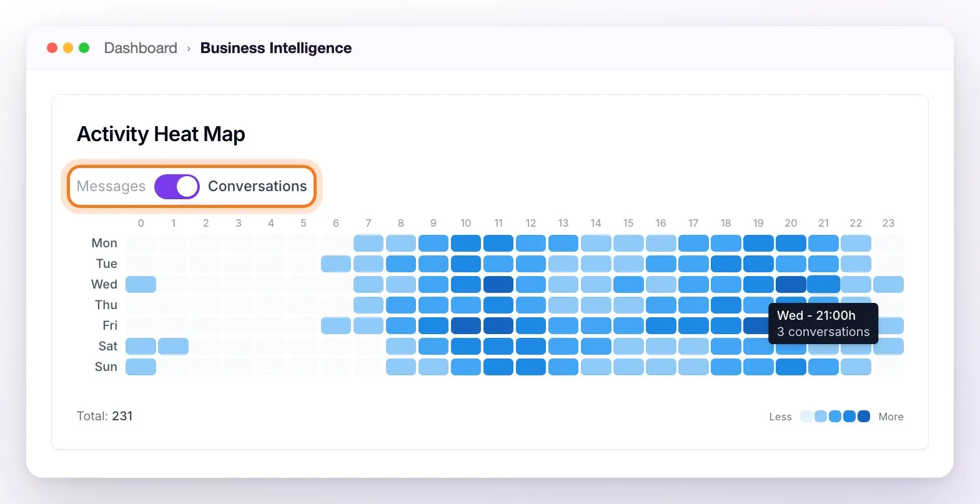
Task: Select the Tue 6:00 heat map cell
Action: [x=336, y=264]
